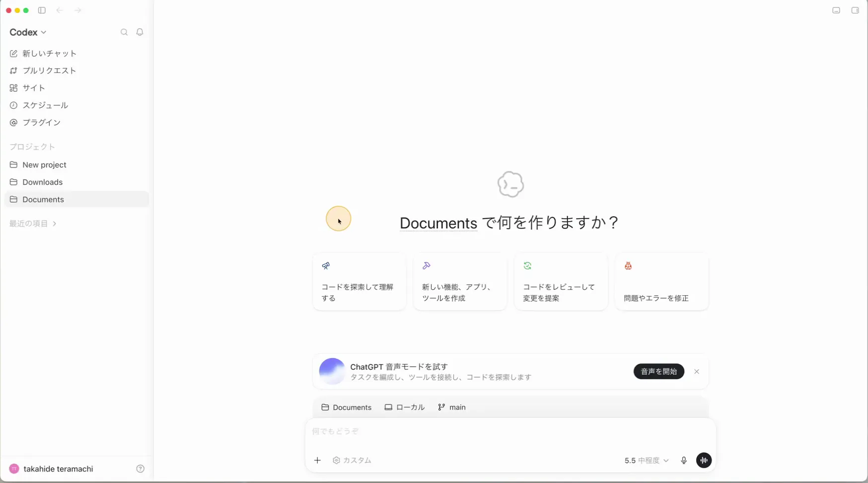Click the green review icon

pos(527,266)
